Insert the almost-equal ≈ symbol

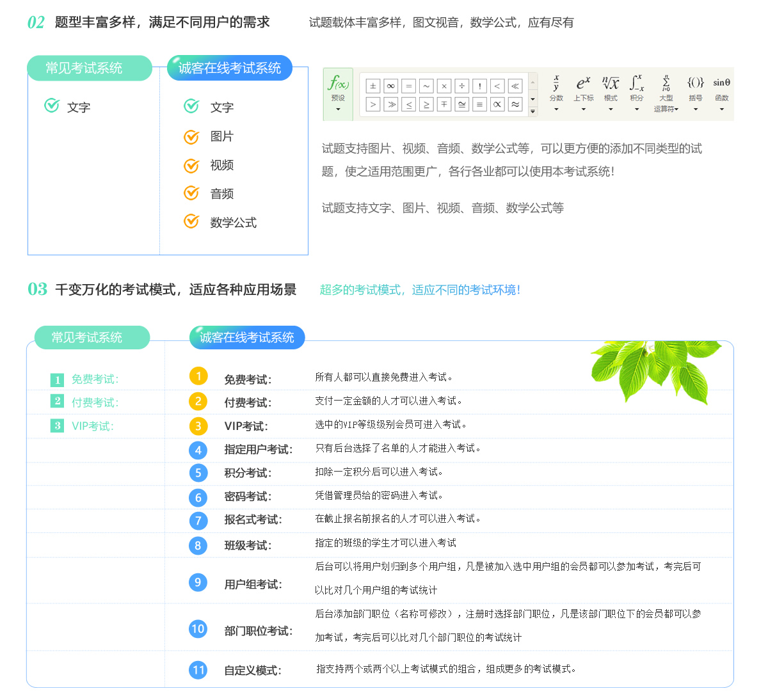click(x=515, y=104)
